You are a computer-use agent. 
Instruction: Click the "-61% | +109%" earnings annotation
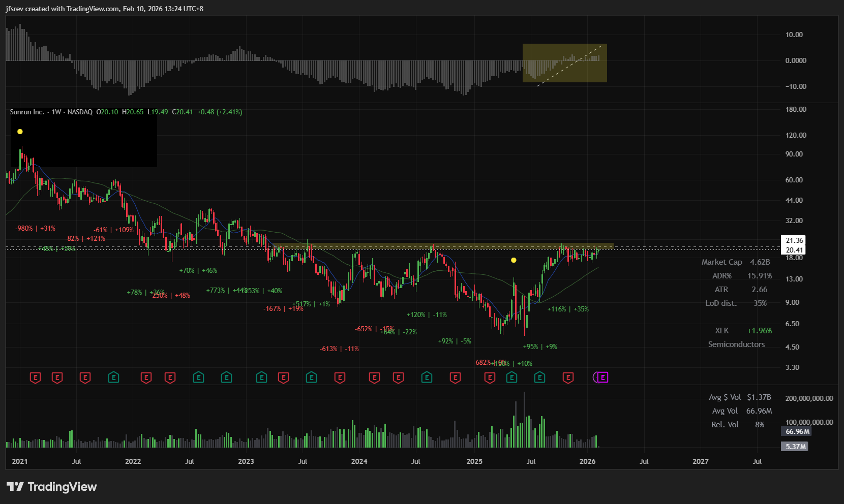[113, 230]
